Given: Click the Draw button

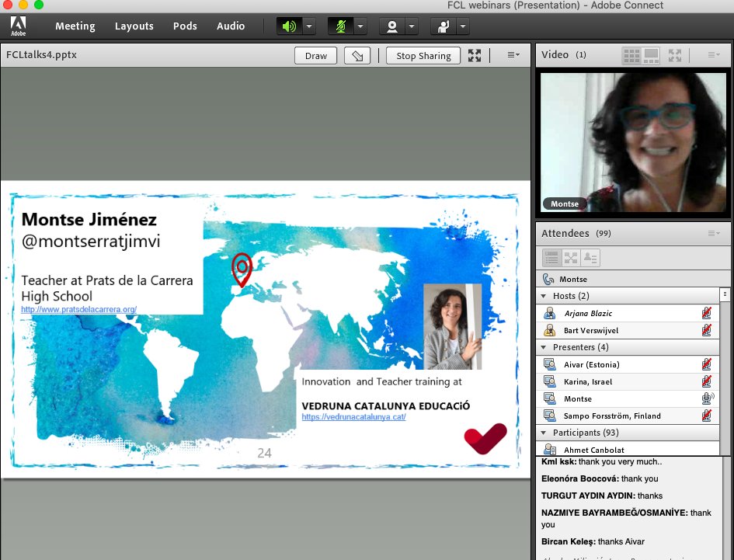Looking at the screenshot, I should (x=315, y=56).
